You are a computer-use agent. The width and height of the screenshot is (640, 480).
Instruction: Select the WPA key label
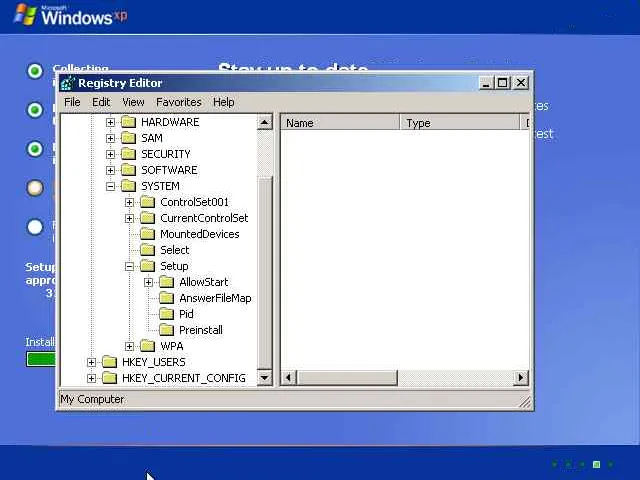point(172,346)
